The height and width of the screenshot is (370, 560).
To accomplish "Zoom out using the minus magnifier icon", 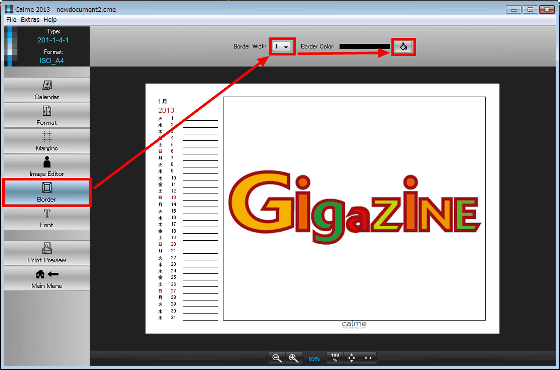I will [277, 358].
